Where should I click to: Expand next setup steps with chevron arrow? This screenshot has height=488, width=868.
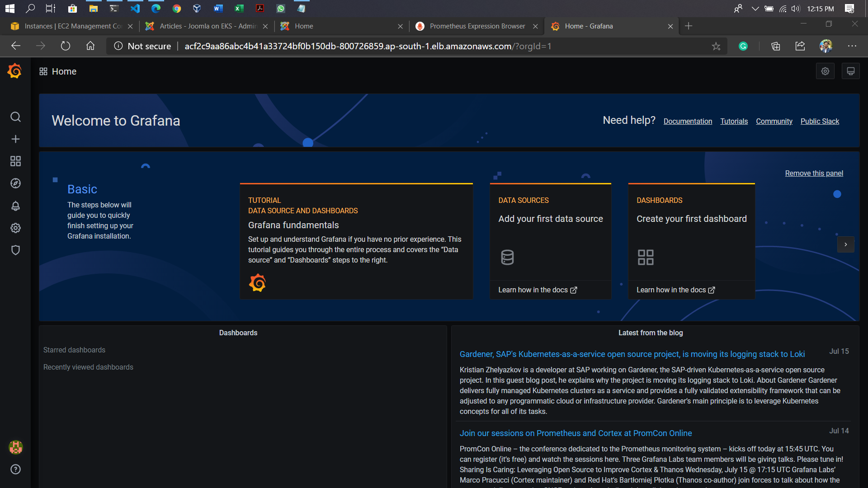(845, 244)
